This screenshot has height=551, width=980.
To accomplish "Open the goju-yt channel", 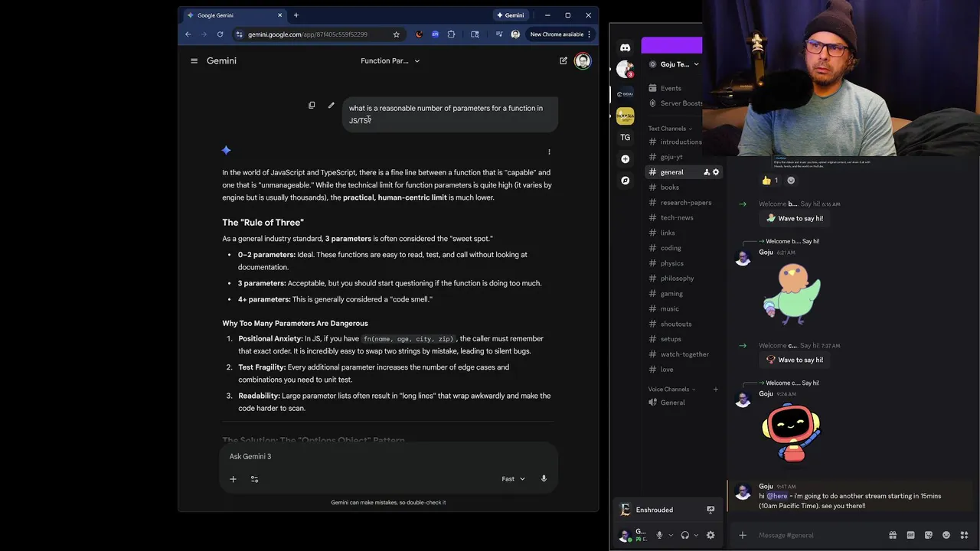I will (671, 157).
